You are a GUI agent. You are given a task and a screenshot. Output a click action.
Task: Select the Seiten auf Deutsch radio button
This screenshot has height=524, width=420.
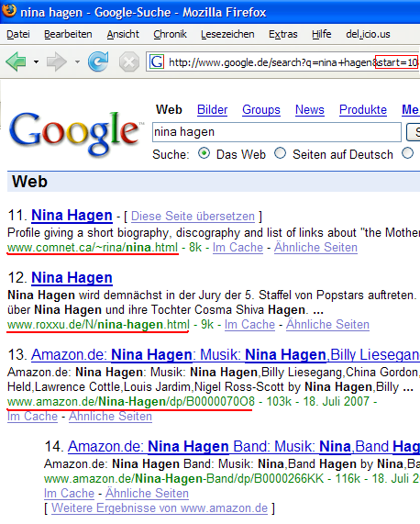point(280,153)
